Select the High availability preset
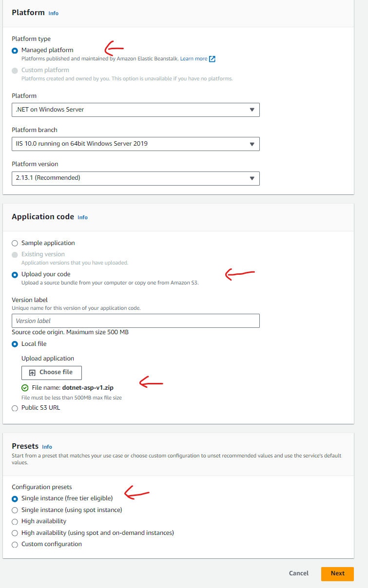 (x=15, y=521)
